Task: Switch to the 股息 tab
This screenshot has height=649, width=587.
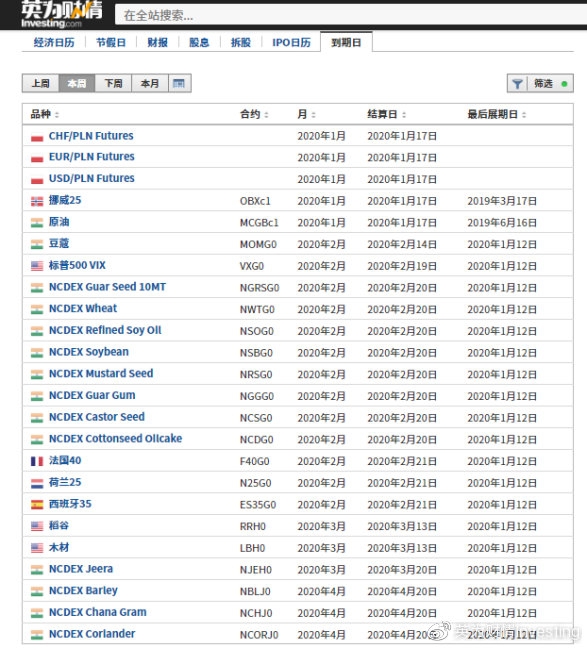Action: point(199,43)
